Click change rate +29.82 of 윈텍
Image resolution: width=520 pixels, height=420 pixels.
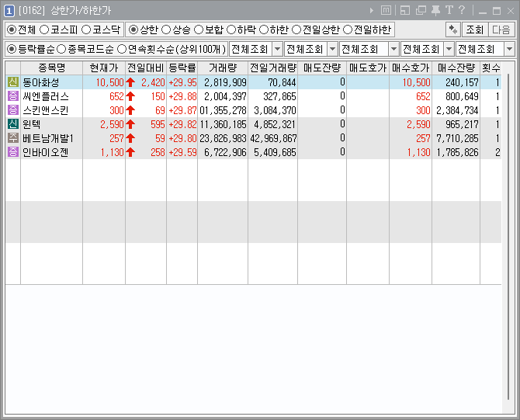point(182,124)
